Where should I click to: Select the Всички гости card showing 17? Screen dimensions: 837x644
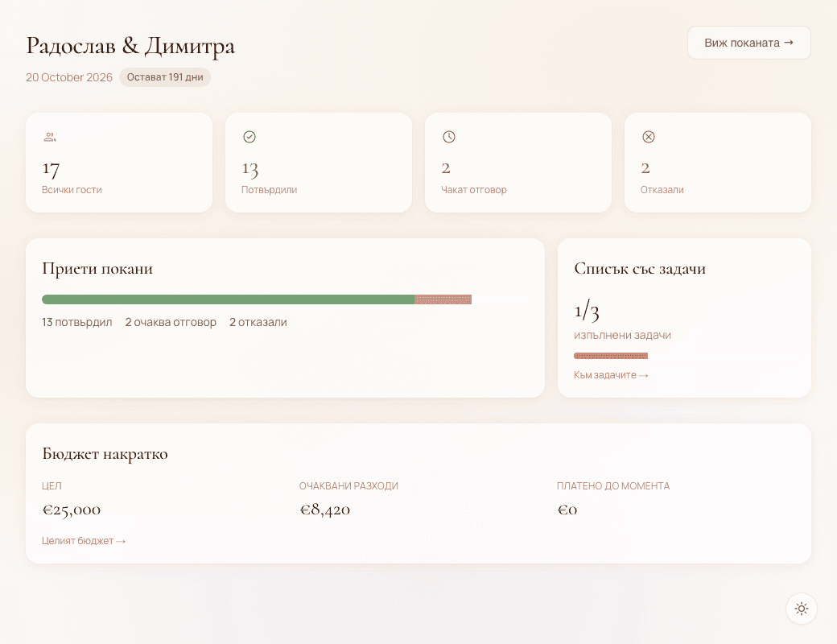119,163
